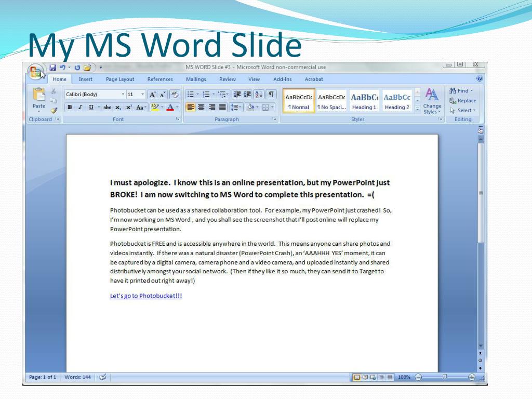Open Paragraph dialog box launcher
The width and height of the screenshot is (532, 399).
click(x=274, y=119)
